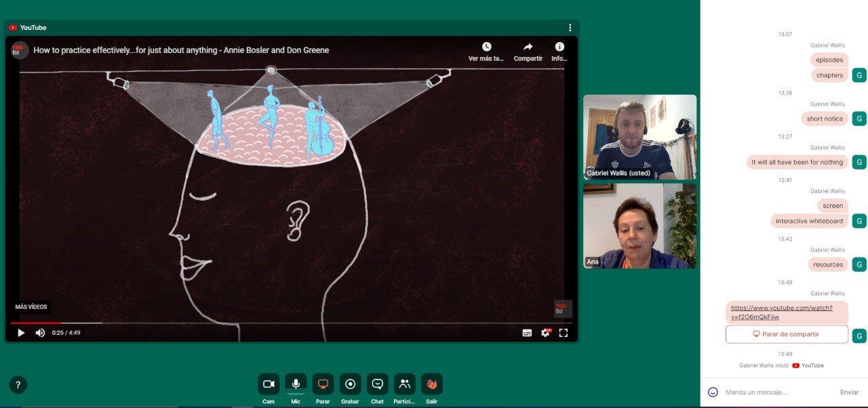
Task: Click the Parar de compartir button
Action: coord(787,334)
